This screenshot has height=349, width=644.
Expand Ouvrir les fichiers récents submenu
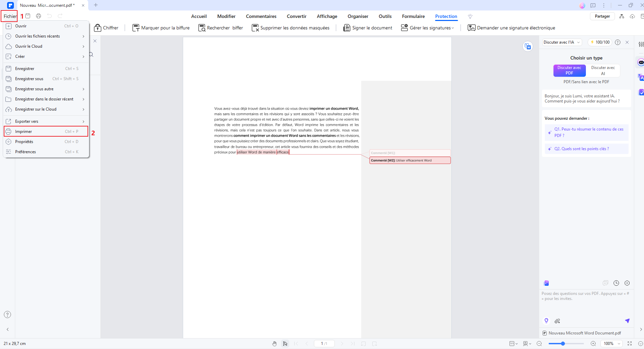(46, 36)
